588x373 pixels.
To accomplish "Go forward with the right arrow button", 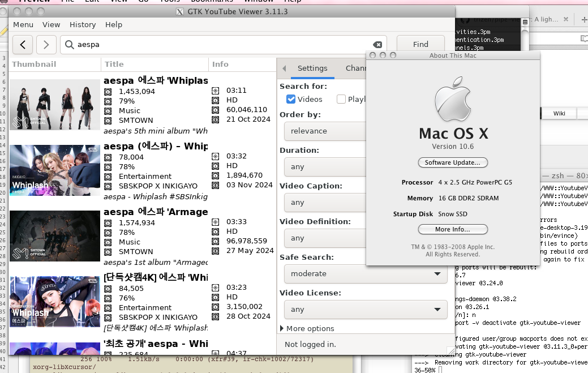I will click(46, 45).
